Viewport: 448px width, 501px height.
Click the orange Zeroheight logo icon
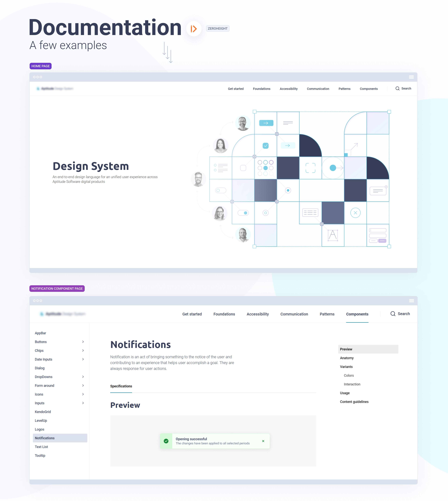coord(194,29)
